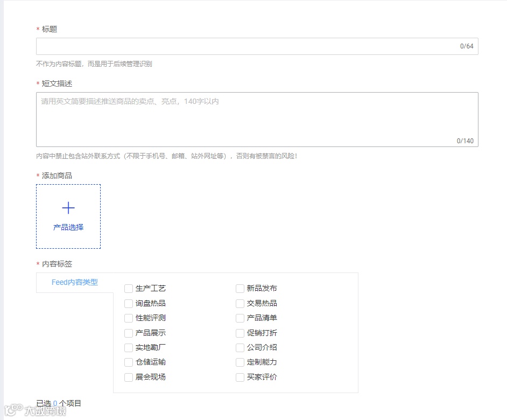Select the 定制能力 checkbox
Image resolution: width=507 pixels, height=420 pixels.
[x=240, y=362]
